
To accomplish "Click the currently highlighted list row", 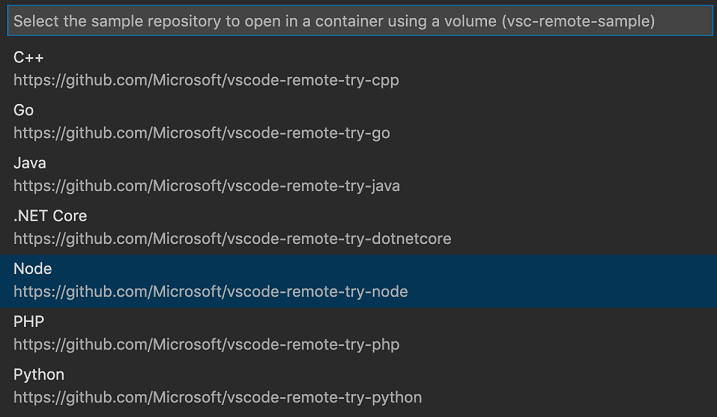I will coord(358,280).
